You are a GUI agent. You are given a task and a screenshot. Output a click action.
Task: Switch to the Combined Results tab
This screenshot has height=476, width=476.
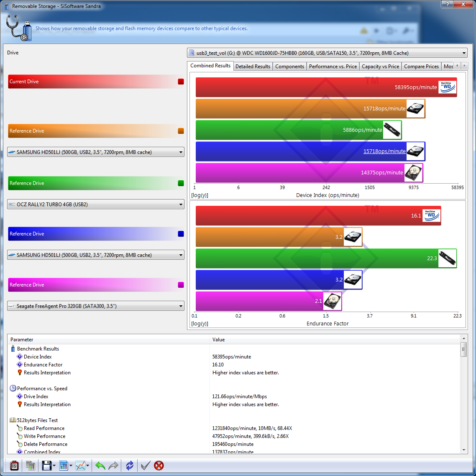pyautogui.click(x=210, y=66)
